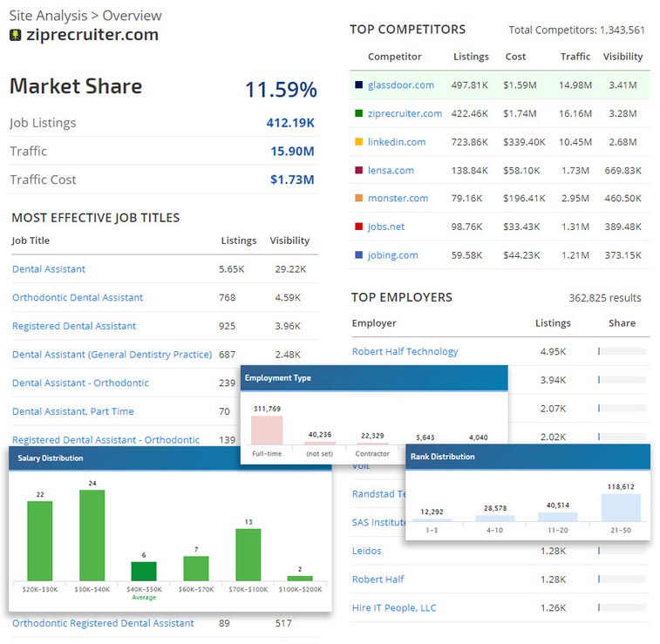
Task: Click the jobing.com blue square marker
Action: click(x=358, y=255)
